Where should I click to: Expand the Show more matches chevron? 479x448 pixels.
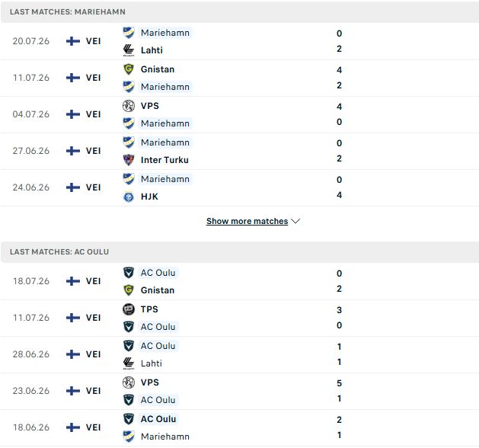pyautogui.click(x=295, y=221)
